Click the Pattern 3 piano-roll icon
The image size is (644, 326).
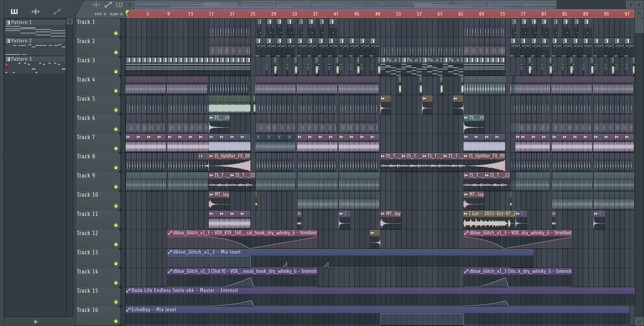8,59
